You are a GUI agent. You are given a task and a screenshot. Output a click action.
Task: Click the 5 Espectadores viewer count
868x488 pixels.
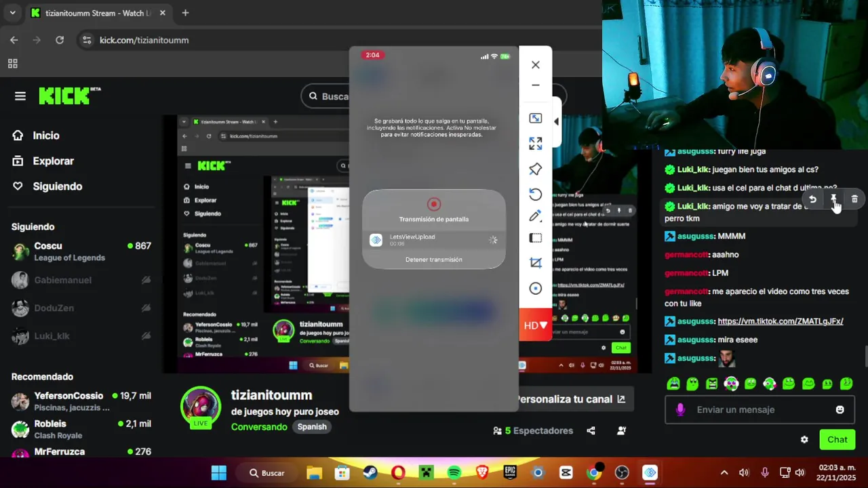point(533,430)
